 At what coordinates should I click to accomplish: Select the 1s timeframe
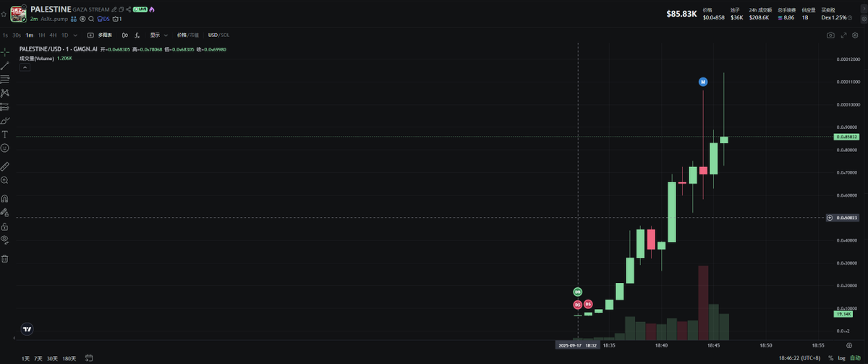(x=5, y=35)
